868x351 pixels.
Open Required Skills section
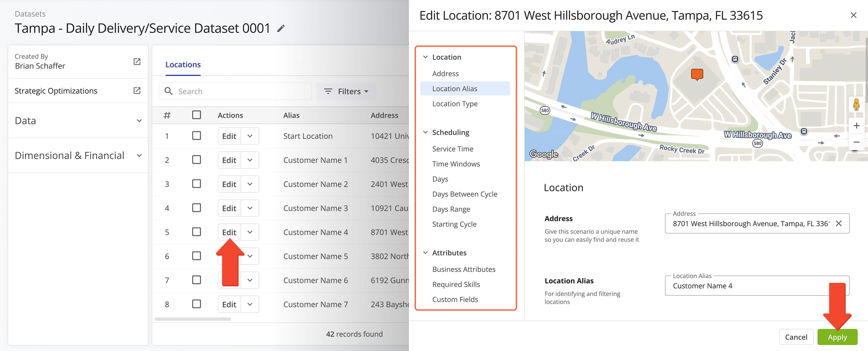pos(456,284)
